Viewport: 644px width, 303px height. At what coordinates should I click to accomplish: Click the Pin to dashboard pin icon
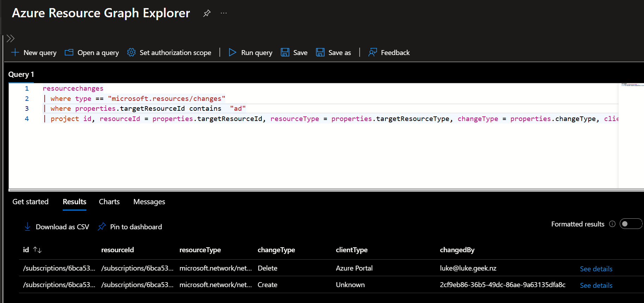point(102,227)
